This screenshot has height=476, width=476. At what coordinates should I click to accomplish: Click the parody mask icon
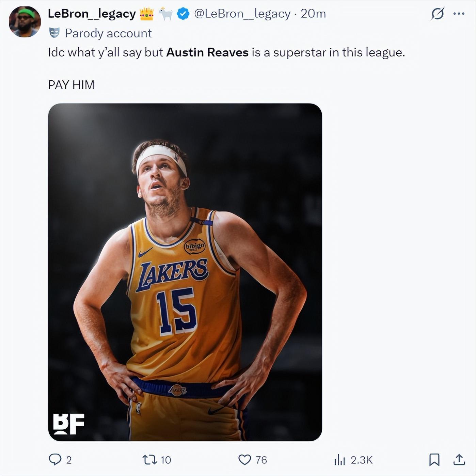pos(54,33)
